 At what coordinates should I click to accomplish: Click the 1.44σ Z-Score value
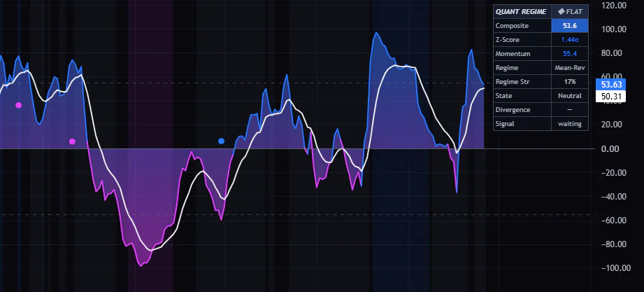click(570, 39)
